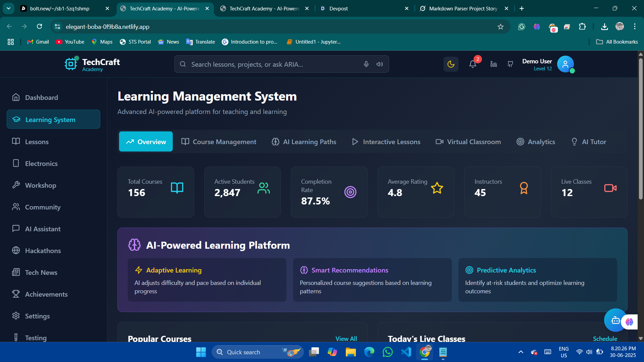
Task: Select Hackathons in the sidebar
Action: click(43, 251)
